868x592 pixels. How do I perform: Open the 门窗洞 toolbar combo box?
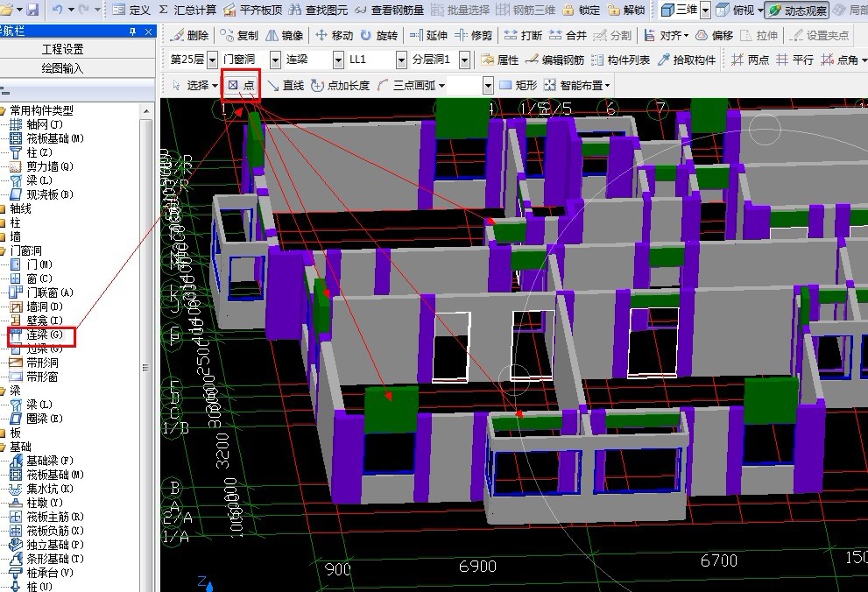pyautogui.click(x=275, y=60)
